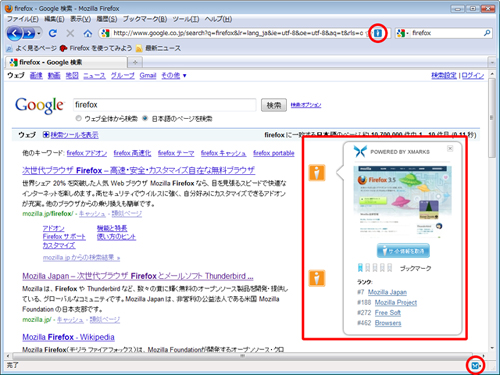
Task: Close the Xmarks info popup
Action: click(450, 148)
